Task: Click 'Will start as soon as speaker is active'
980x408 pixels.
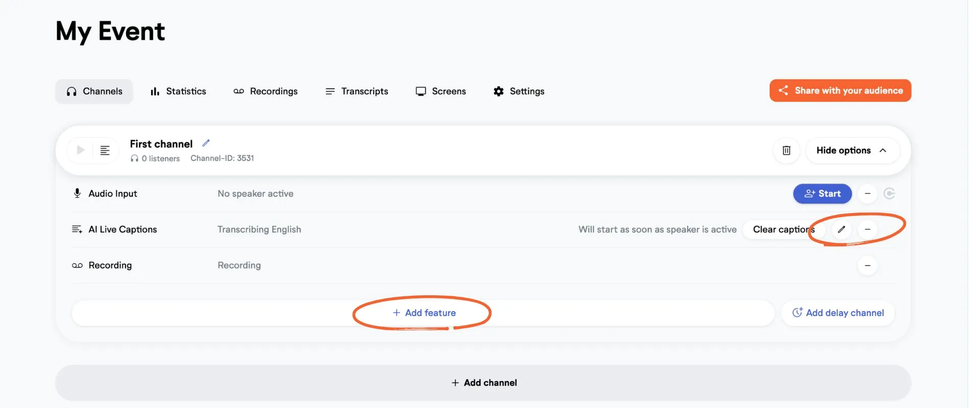Action: [x=657, y=229]
